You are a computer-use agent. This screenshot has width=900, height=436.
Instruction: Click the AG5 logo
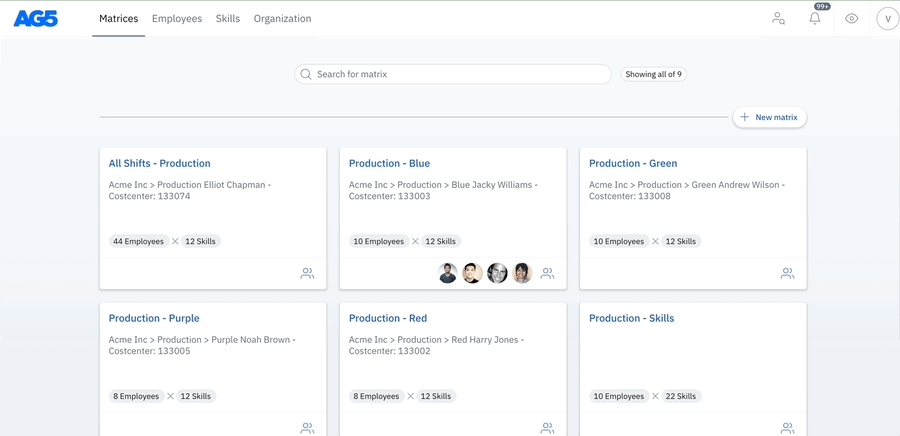36,19
